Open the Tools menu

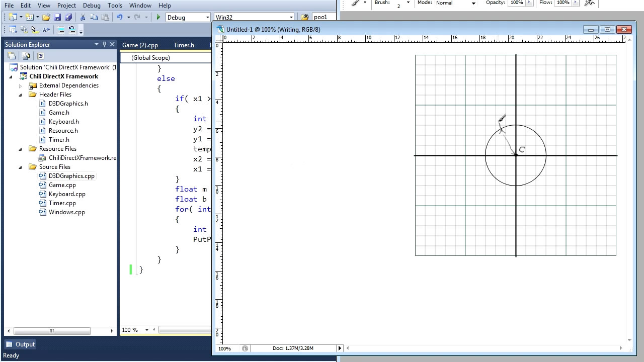click(x=115, y=5)
